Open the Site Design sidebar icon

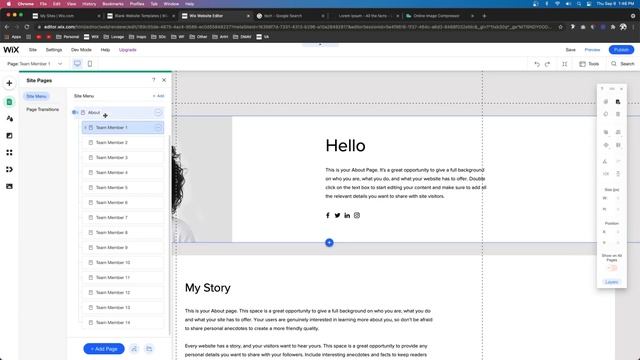[9, 119]
